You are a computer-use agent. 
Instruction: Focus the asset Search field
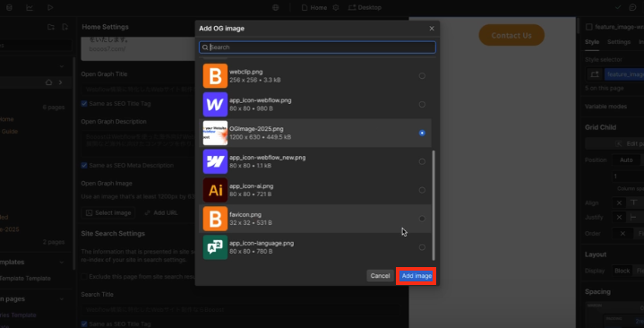pos(317,47)
